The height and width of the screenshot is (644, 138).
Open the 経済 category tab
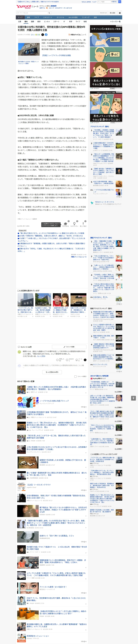click(39, 21)
